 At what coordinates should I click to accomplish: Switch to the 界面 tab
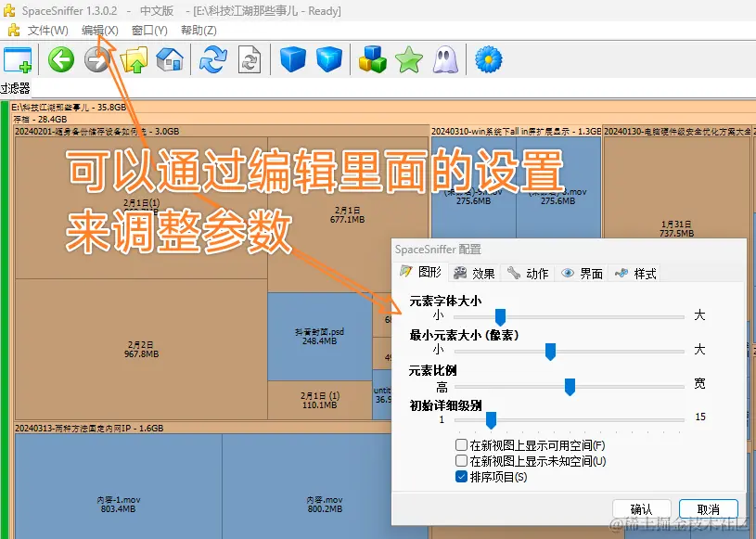(x=582, y=274)
